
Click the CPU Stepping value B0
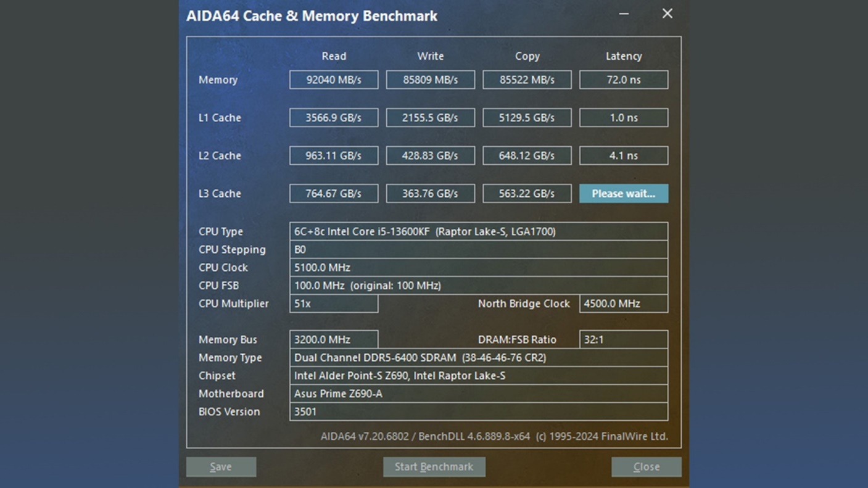(x=479, y=249)
